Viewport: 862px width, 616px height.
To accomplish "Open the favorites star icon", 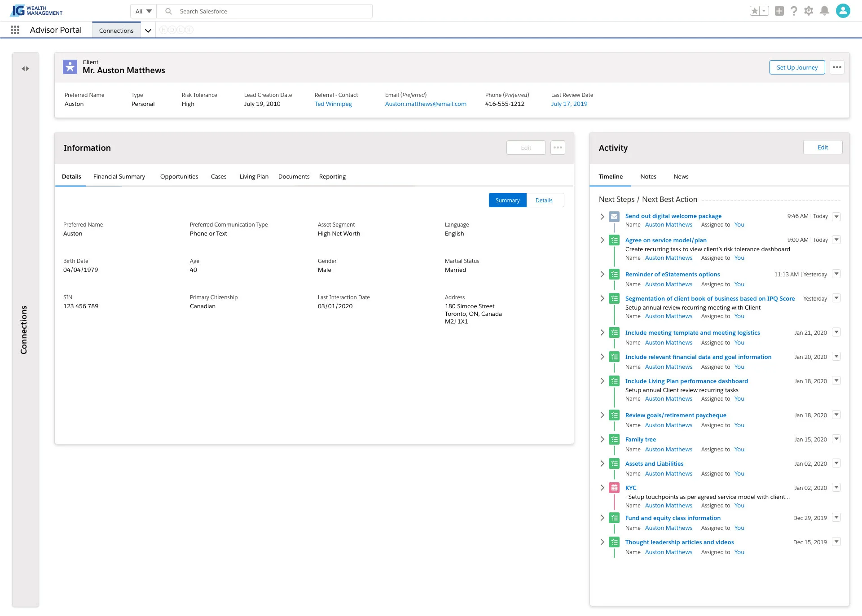I will click(x=755, y=11).
